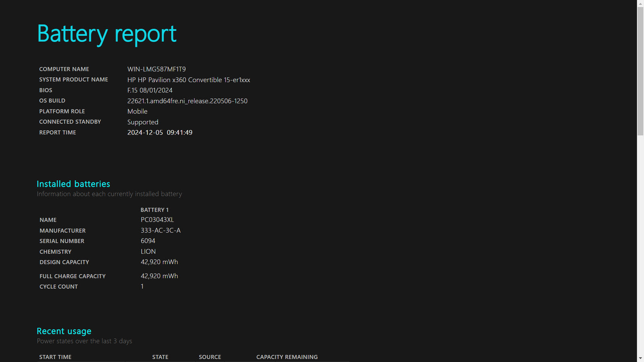This screenshot has width=644, height=362.
Task: Click serial number value 6094
Action: tap(148, 241)
